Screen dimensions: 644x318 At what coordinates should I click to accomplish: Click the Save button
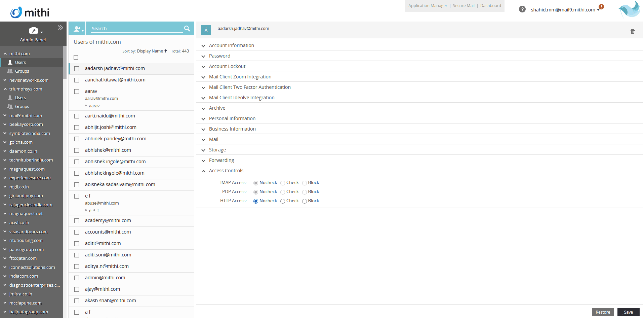(628, 312)
